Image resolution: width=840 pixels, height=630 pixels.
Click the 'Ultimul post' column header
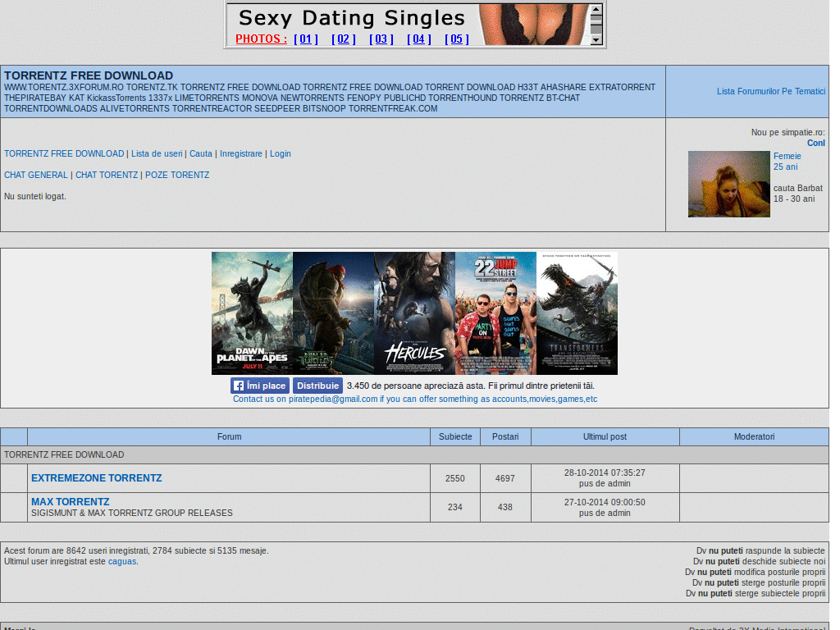[x=605, y=436]
